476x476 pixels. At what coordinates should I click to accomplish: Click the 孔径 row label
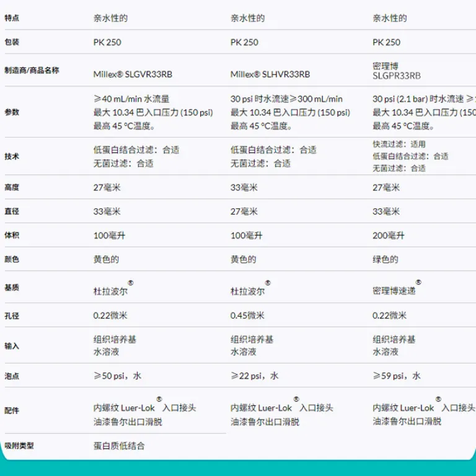(x=12, y=315)
